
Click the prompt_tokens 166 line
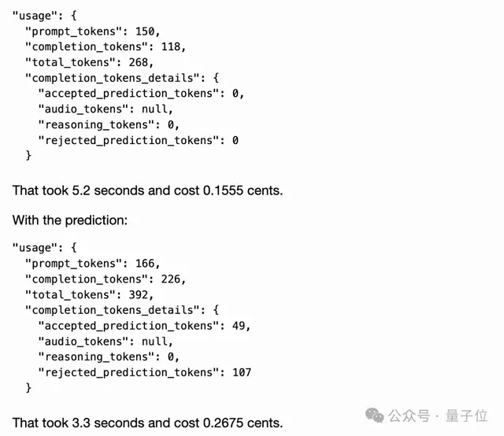(92, 264)
